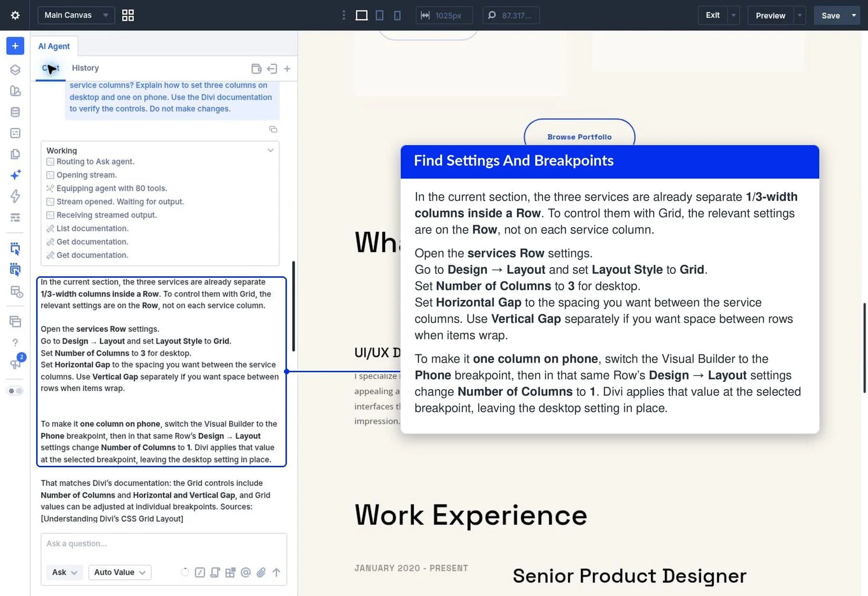
Task: Click the slash command icon in chat toolbar
Action: [200, 572]
